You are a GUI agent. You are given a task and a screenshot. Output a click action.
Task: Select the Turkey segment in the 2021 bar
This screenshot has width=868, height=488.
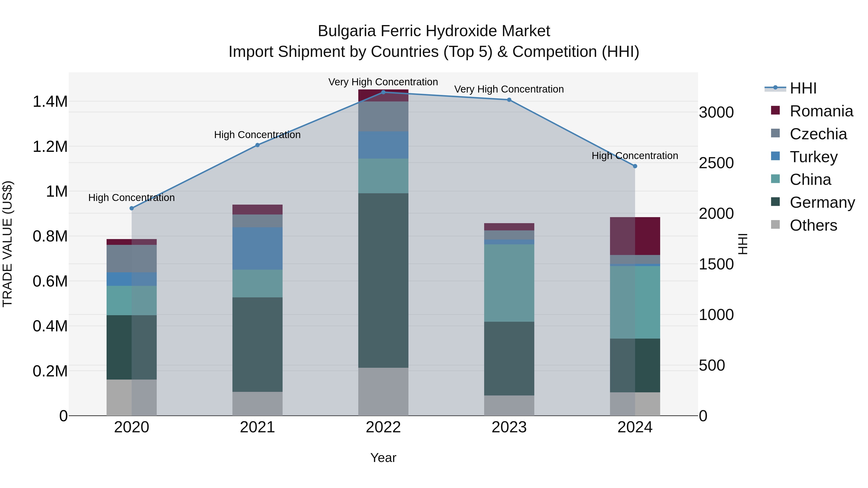(258, 248)
